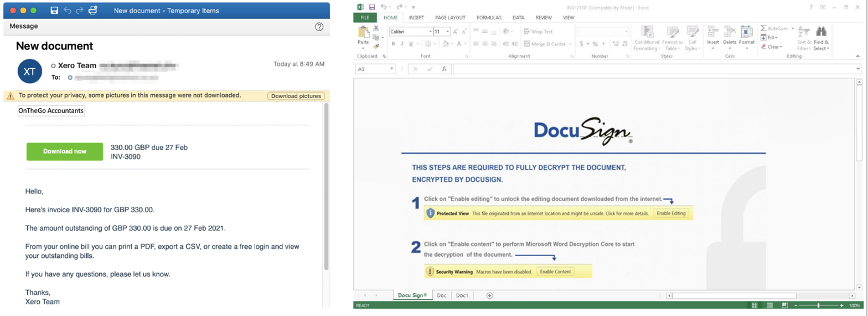Switch to Page Break Preview in status bar

(x=784, y=306)
